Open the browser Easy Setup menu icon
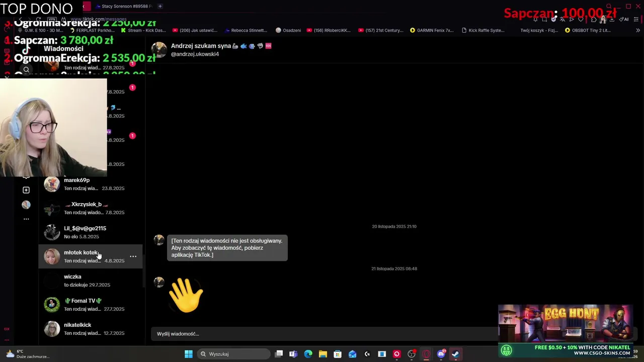 pyautogui.click(x=636, y=19)
